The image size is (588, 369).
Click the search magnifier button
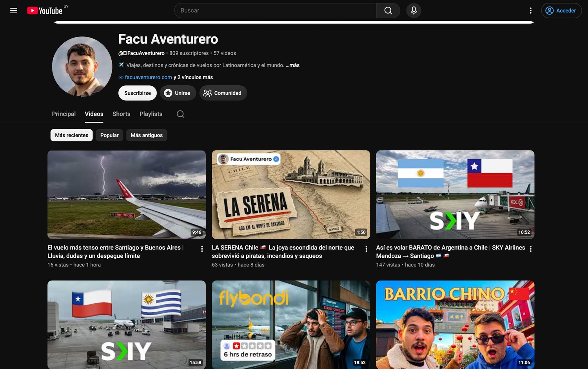388,11
